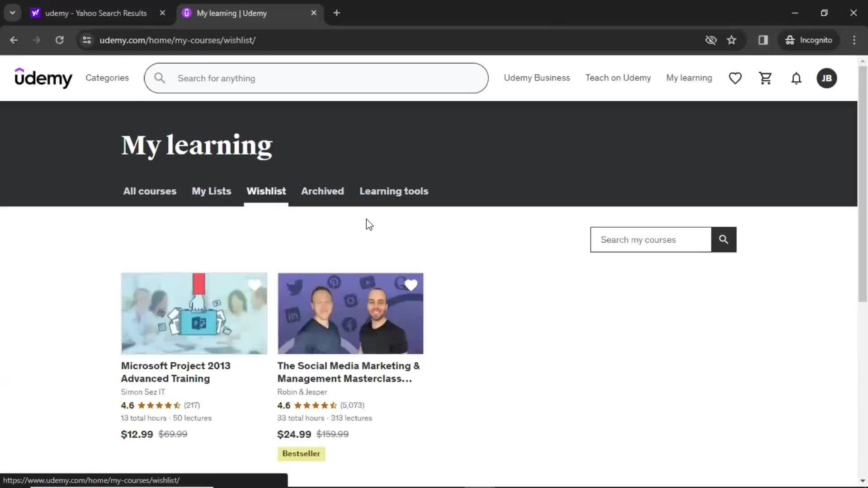Click the $12.99 price
Screen dimensions: 868x488
pos(137,434)
